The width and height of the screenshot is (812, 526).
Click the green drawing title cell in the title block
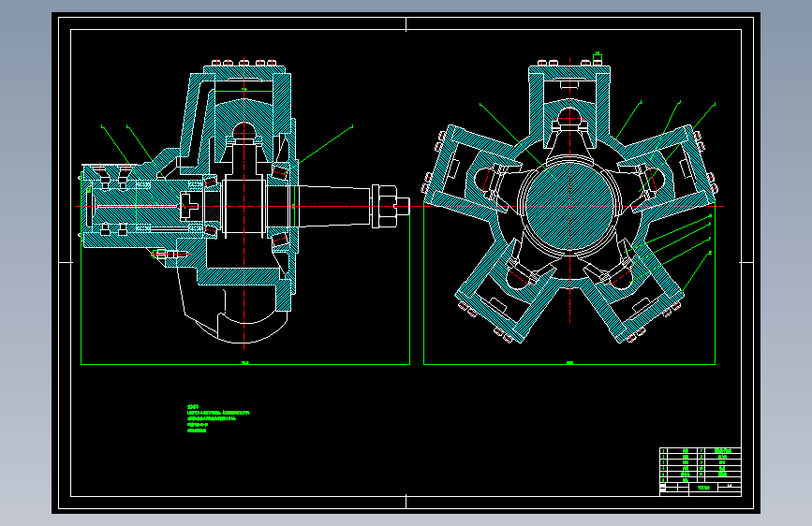(703, 488)
